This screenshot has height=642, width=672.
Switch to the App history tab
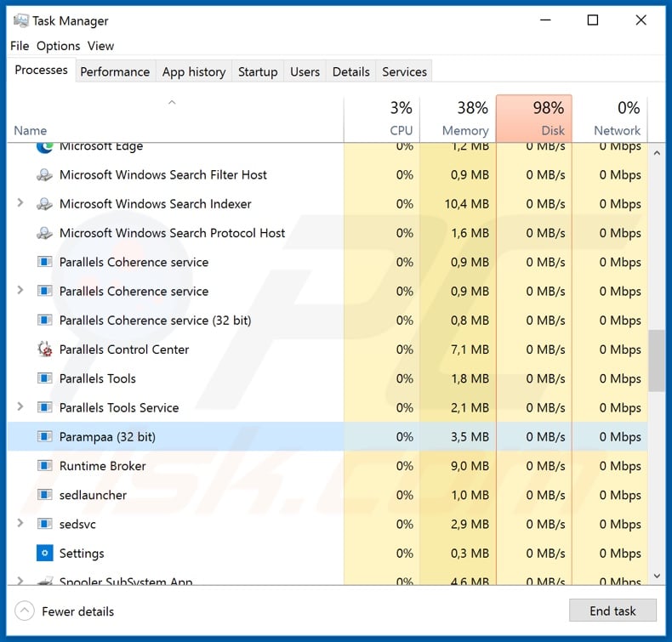coord(194,71)
